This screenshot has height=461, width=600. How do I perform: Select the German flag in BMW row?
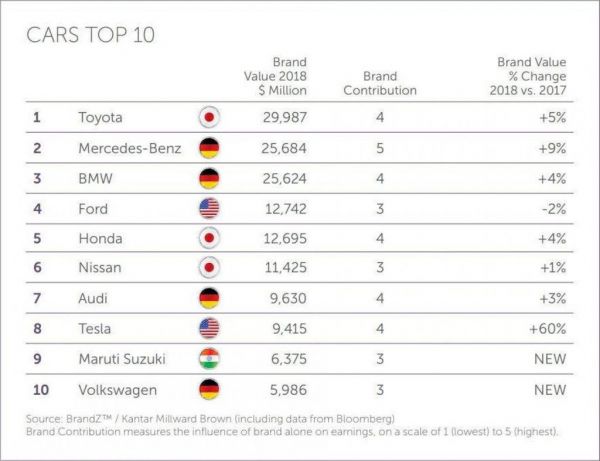coord(210,178)
